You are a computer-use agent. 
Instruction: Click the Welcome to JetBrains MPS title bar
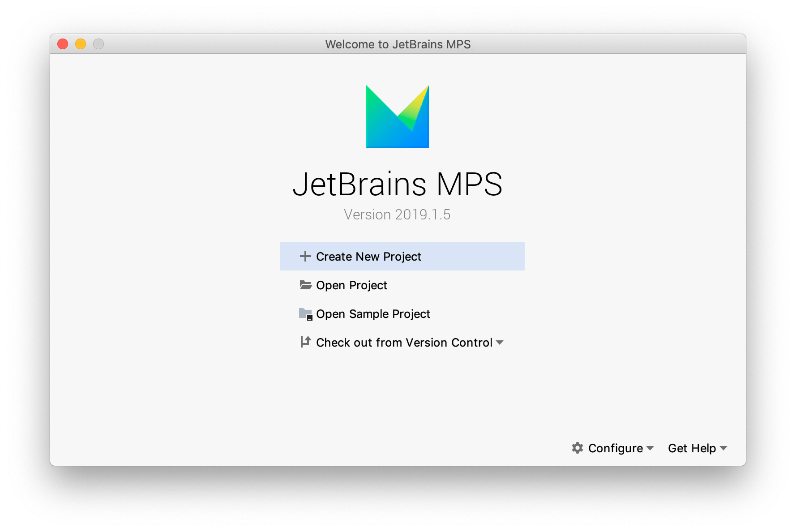398,44
